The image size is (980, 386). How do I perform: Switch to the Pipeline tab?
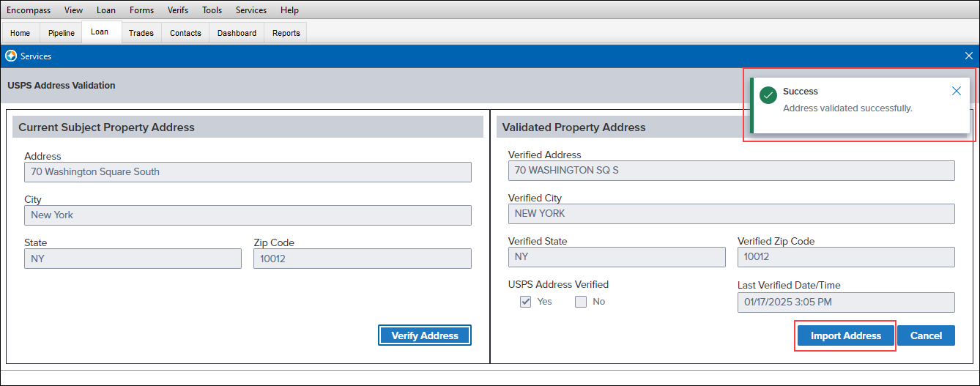coord(62,33)
